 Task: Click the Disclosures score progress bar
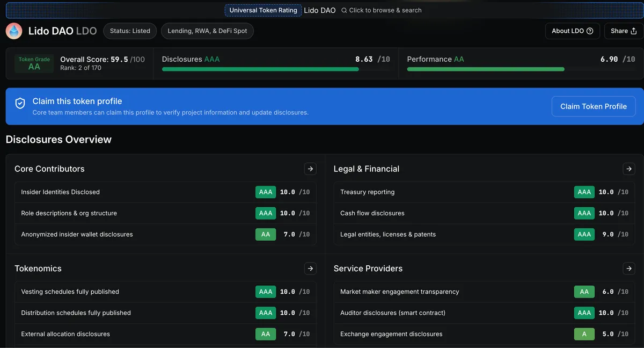276,69
